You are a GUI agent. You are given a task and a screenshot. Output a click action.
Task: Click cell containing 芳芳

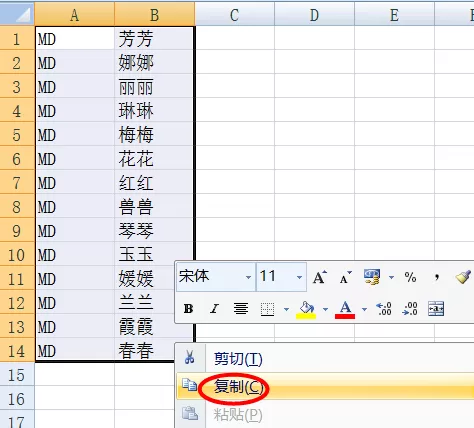pos(154,39)
